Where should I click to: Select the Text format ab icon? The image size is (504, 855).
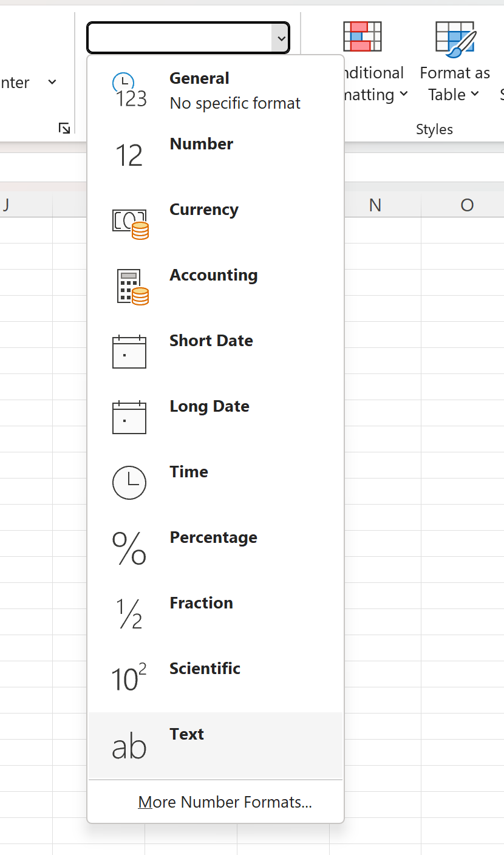pyautogui.click(x=129, y=746)
